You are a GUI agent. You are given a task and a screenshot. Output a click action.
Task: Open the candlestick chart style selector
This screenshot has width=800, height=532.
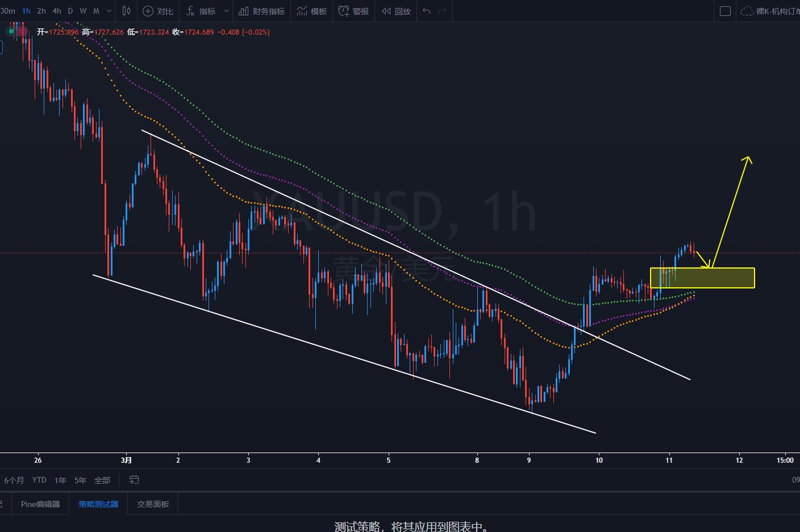coord(126,11)
